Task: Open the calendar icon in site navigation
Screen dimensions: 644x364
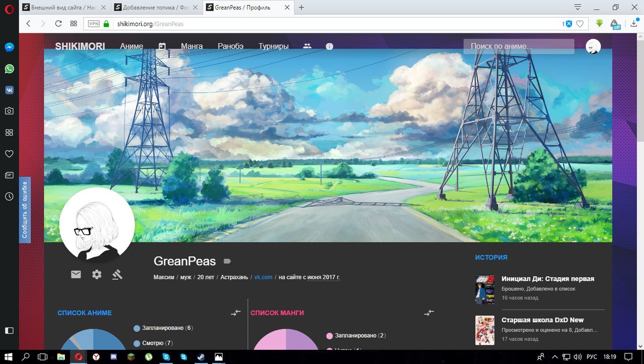Action: 162,46
